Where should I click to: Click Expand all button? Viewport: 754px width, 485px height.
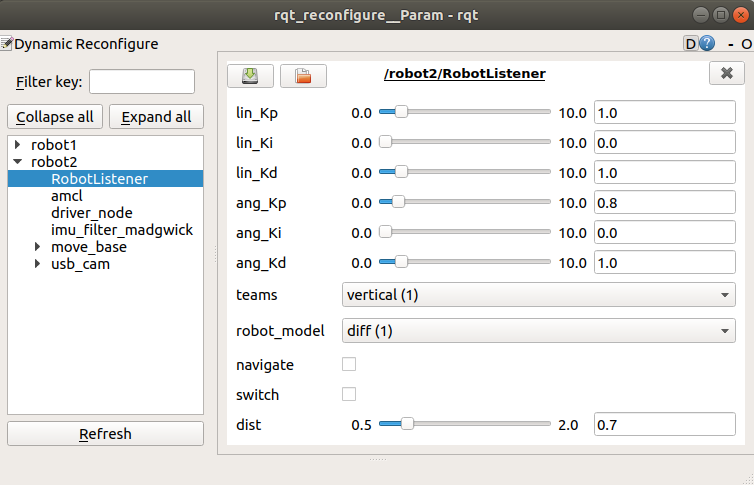(x=156, y=117)
